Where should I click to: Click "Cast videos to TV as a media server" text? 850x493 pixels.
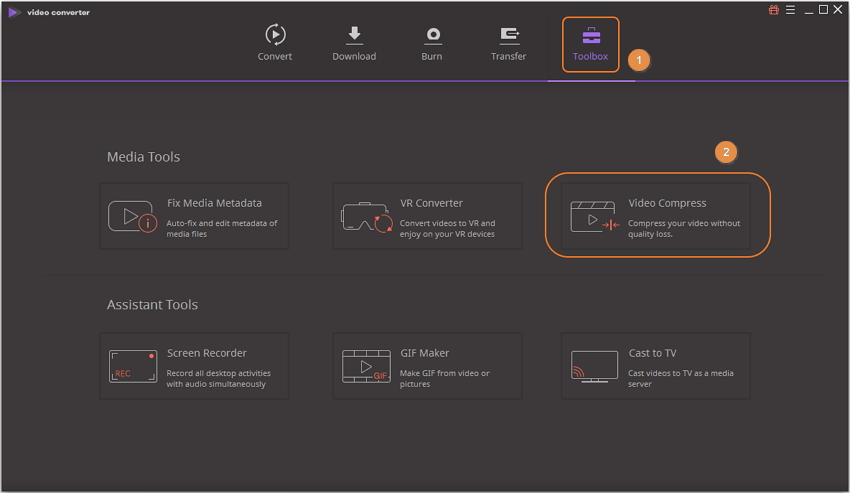click(681, 379)
